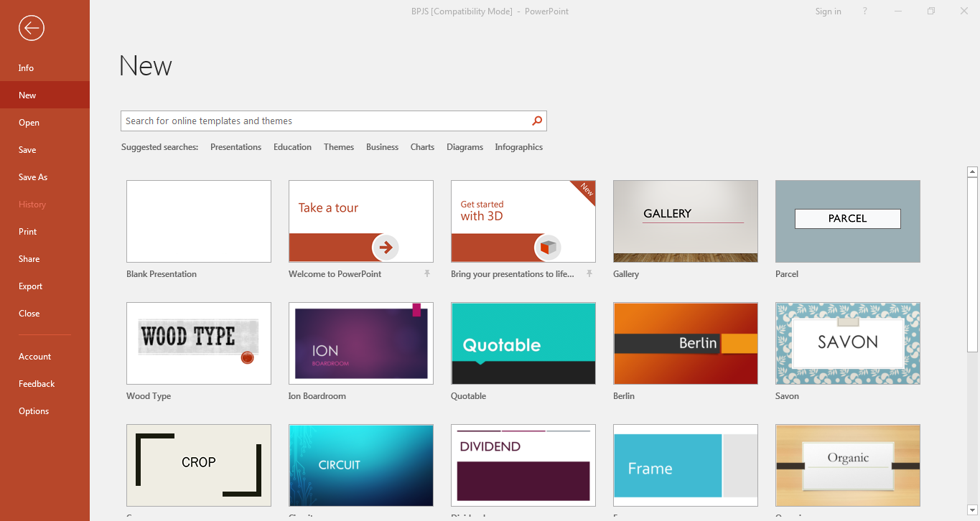Pin the Bring your presentations to life template
The height and width of the screenshot is (521, 980).
point(589,273)
